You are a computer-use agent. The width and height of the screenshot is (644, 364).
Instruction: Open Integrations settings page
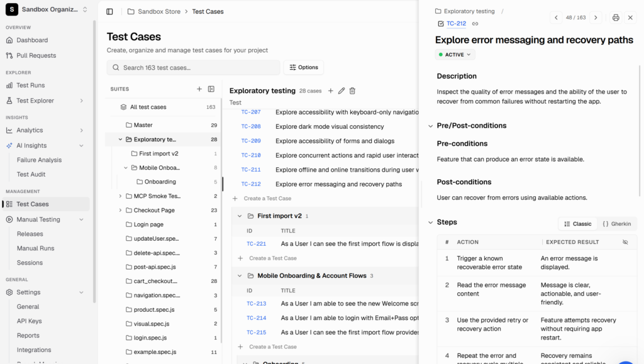tap(34, 350)
